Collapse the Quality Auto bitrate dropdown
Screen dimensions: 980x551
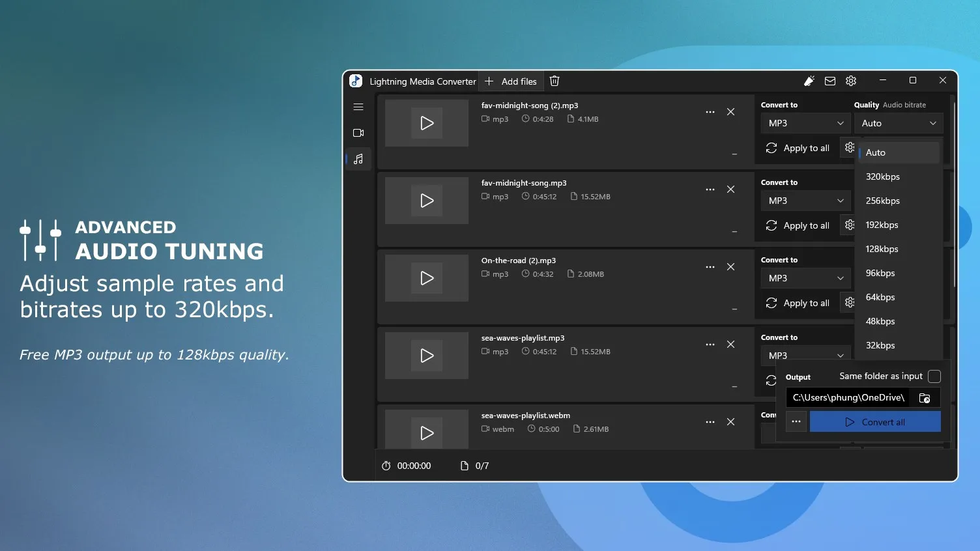pyautogui.click(x=899, y=123)
